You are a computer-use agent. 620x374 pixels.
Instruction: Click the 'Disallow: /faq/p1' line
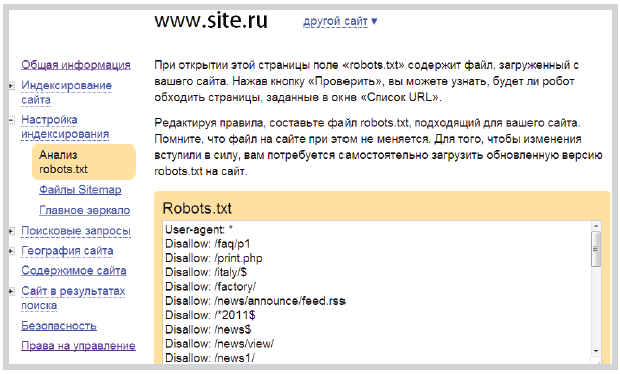tap(208, 244)
